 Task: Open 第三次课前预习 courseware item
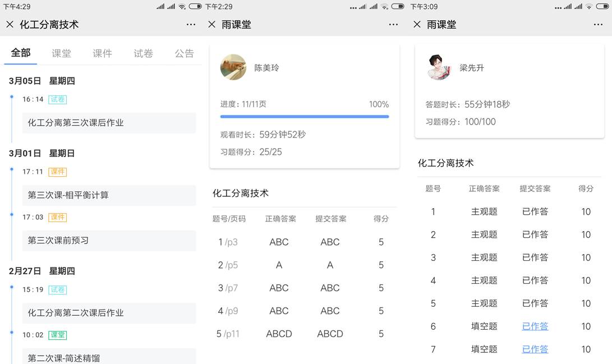(x=109, y=241)
